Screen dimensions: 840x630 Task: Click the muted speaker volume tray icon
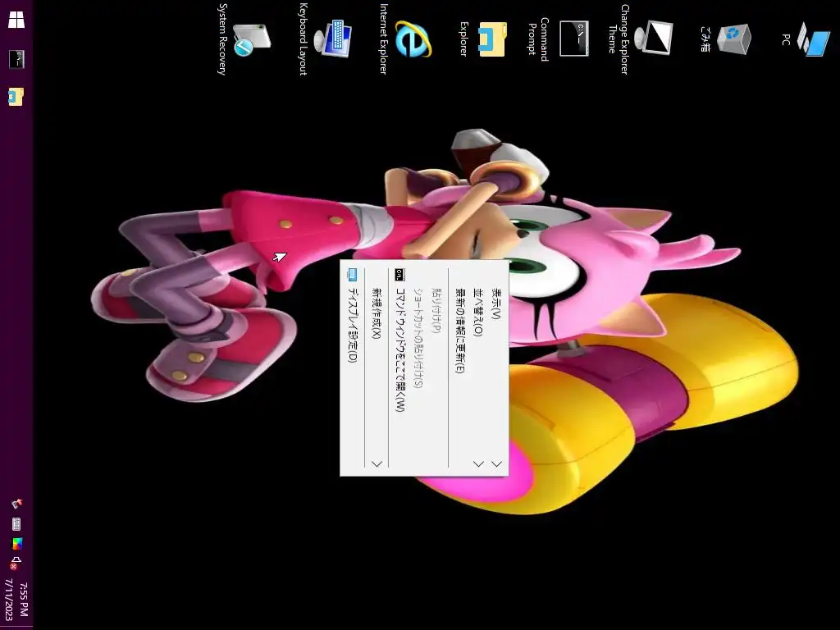(x=16, y=564)
